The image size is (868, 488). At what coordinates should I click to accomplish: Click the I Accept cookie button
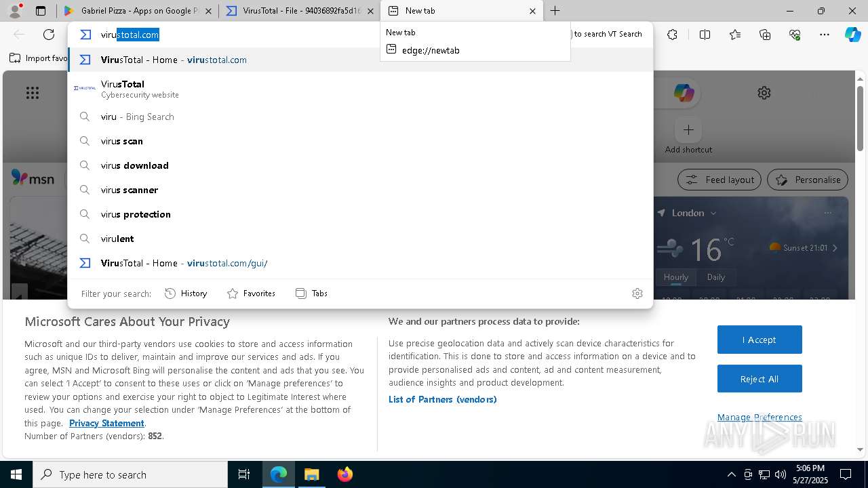759,340
